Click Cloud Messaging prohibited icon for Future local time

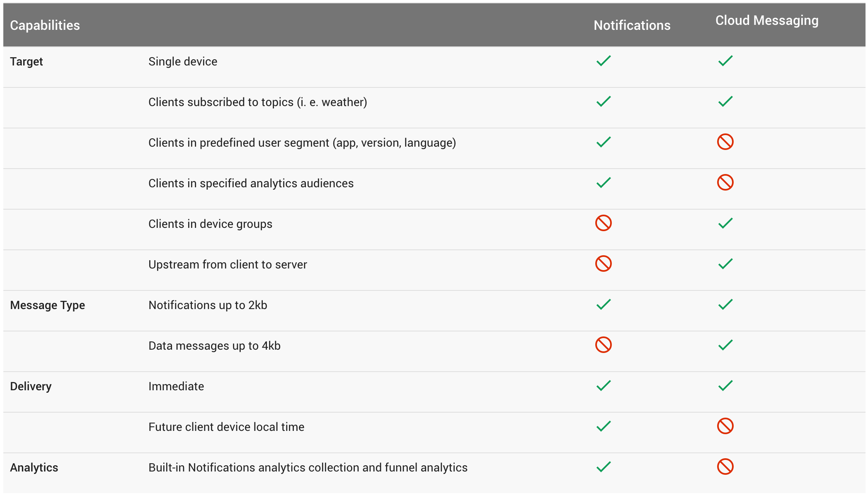725,426
